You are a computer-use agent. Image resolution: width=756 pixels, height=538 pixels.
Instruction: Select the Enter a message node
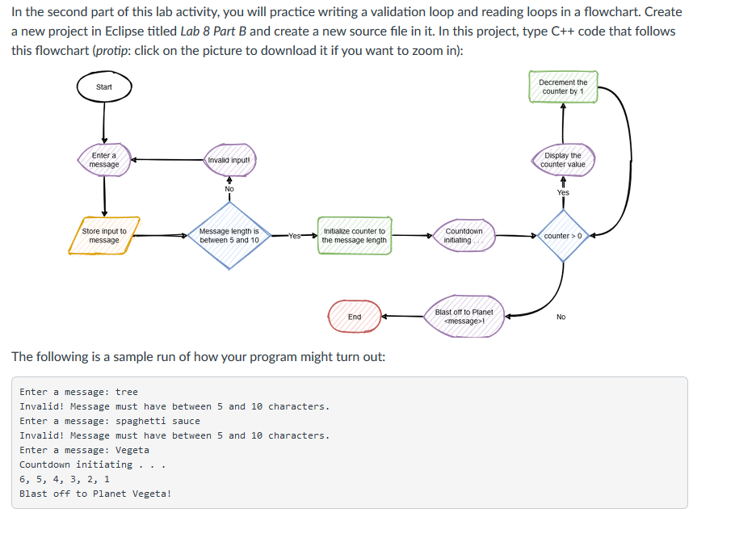[104, 158]
